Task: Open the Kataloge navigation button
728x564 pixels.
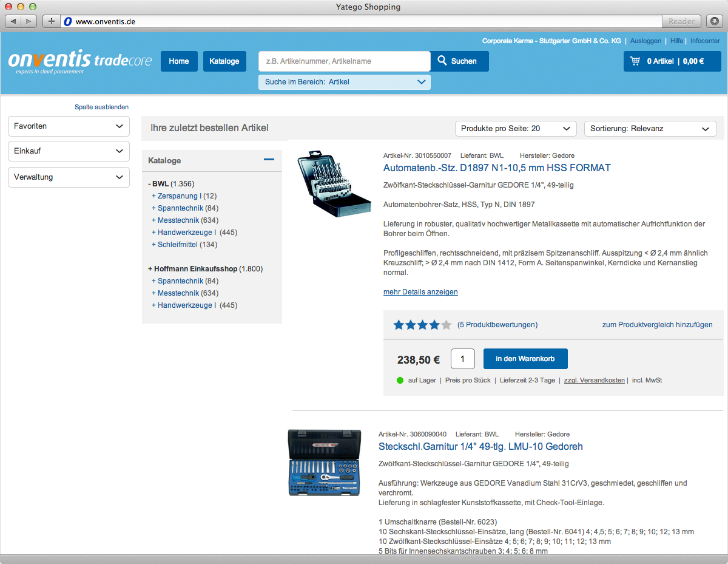Action: 224,61
